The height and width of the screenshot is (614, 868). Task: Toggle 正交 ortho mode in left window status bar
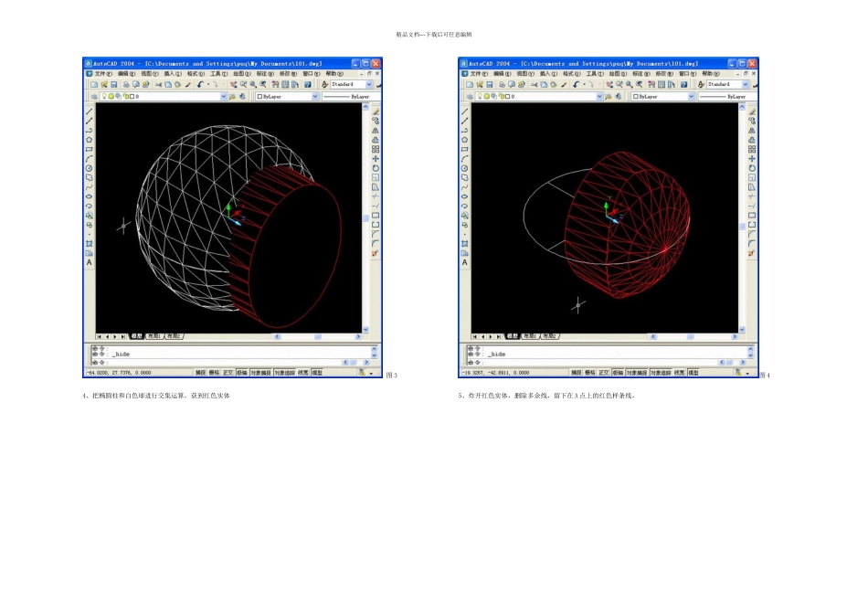point(228,373)
